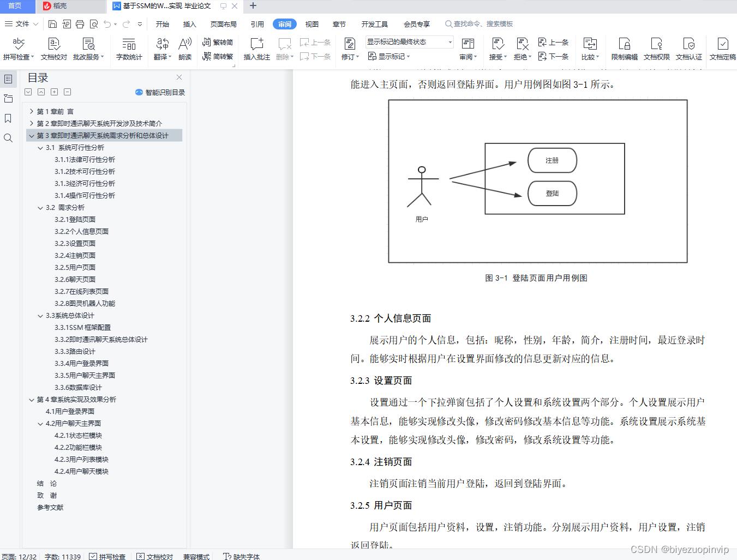
Task: Start the 朗读 read-aloud tool
Action: click(x=185, y=49)
